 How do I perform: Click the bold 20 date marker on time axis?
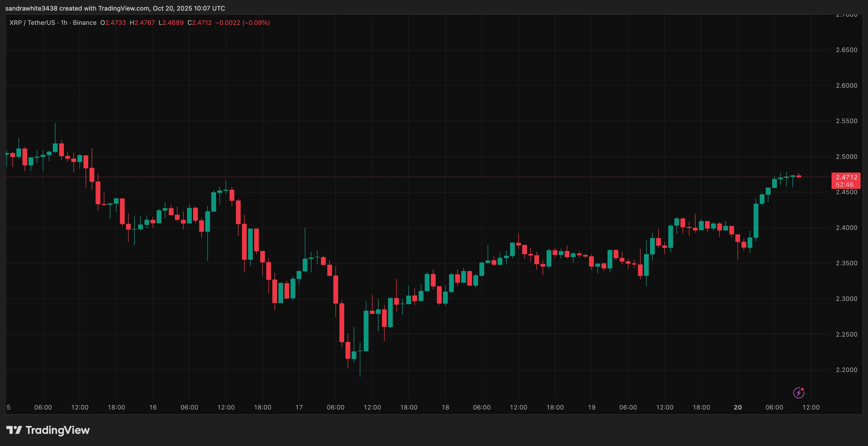pyautogui.click(x=738, y=407)
